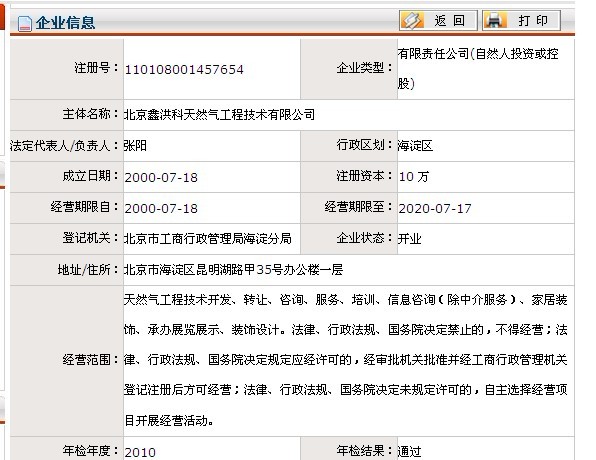Click the document icon beside 企业信息
Screen dimensions: 596x460
[x=25, y=23]
